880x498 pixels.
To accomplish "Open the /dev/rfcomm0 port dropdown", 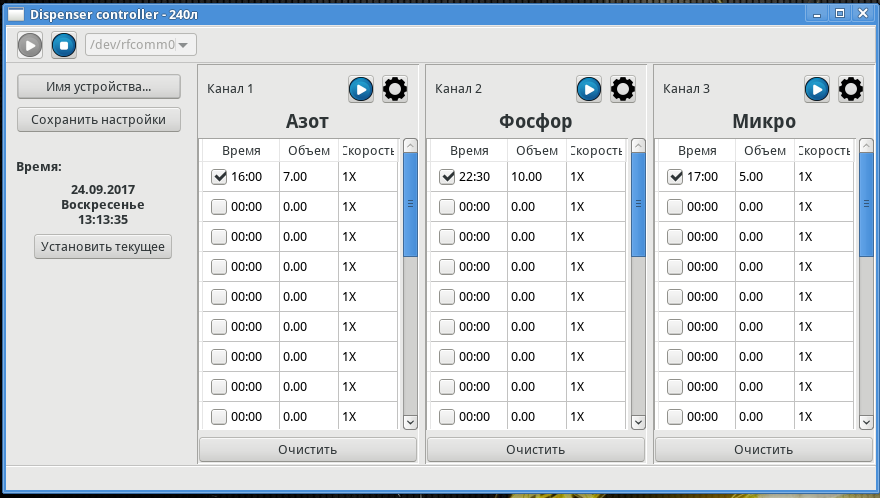I will pyautogui.click(x=141, y=44).
